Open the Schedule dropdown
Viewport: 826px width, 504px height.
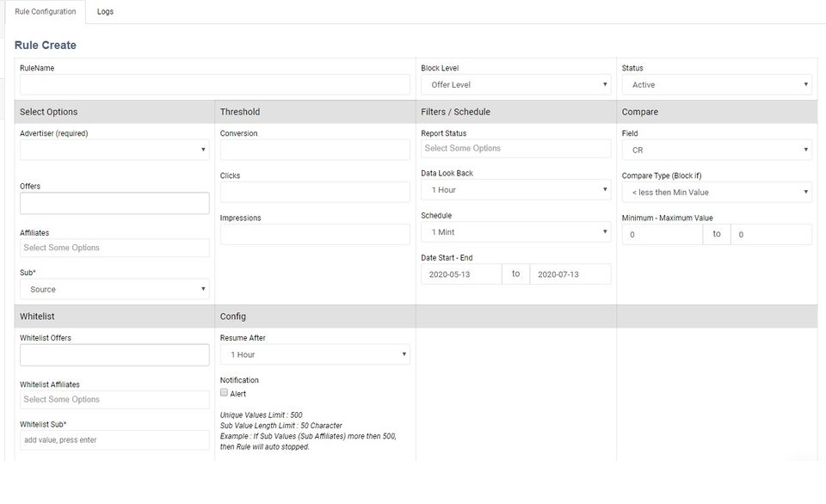point(515,232)
